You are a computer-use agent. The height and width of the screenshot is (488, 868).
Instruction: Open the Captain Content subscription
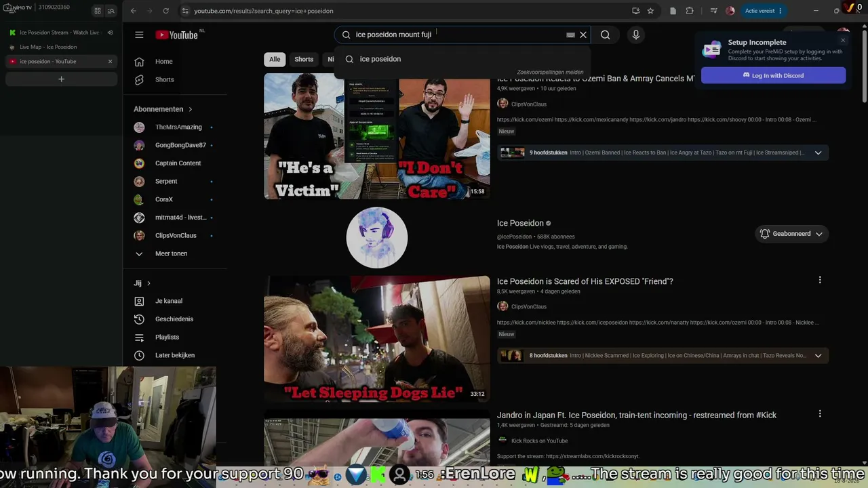(x=178, y=163)
